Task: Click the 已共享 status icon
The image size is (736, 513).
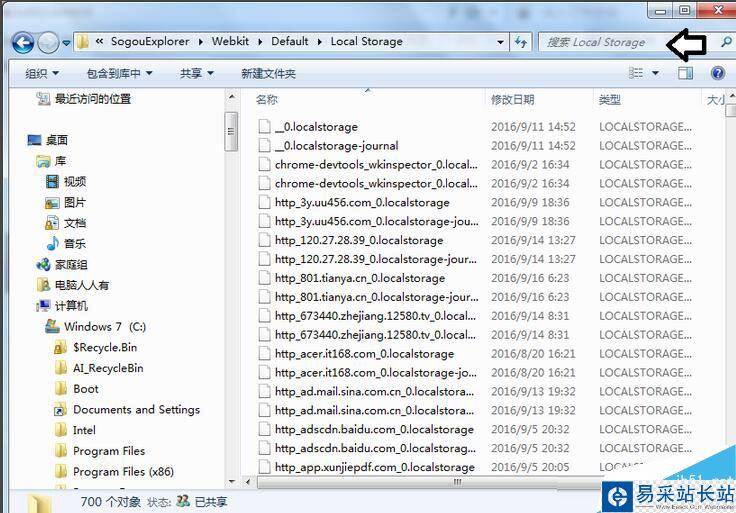Action: coord(183,501)
